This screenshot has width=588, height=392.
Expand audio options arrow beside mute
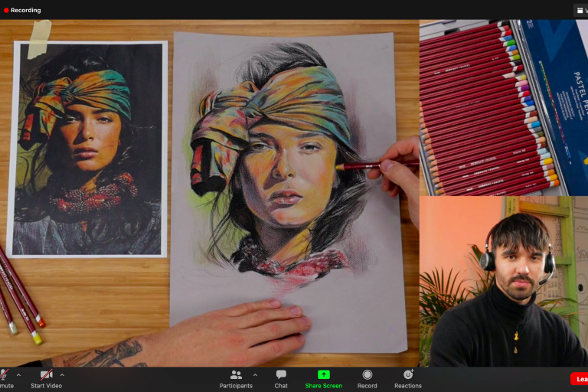click(x=18, y=374)
